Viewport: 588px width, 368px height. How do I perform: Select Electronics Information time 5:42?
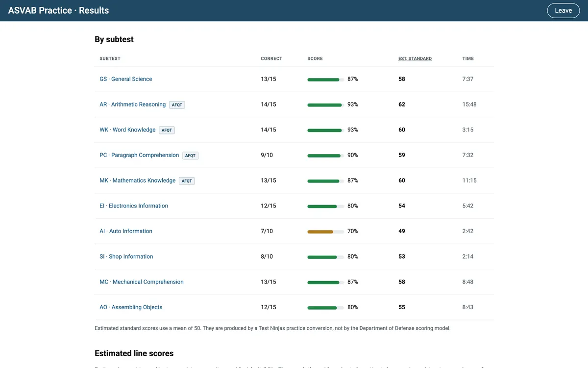(x=468, y=206)
